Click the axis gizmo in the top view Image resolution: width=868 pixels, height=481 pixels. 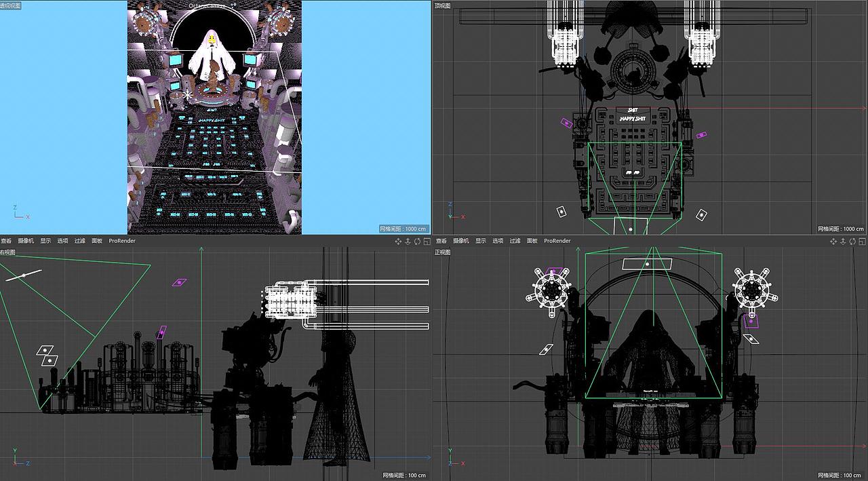tap(456, 211)
